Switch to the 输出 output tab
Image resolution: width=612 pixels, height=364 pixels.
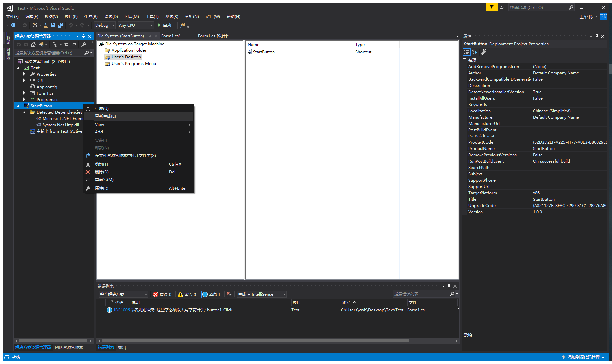(122, 348)
